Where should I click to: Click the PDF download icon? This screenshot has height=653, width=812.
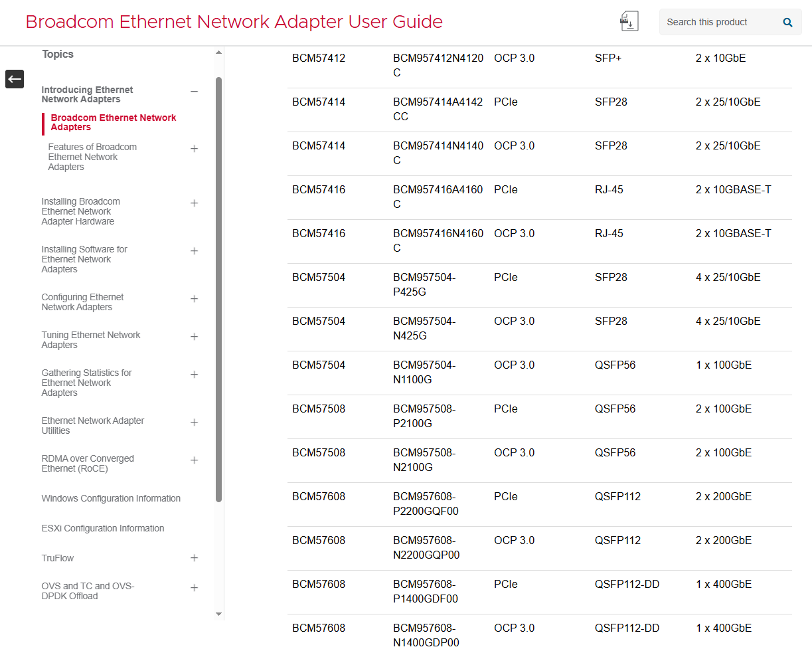tap(628, 21)
